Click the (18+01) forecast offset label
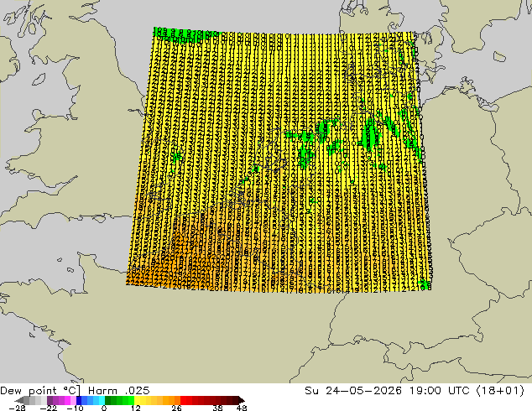Viewport: 532px width, 411px height. click(x=500, y=391)
